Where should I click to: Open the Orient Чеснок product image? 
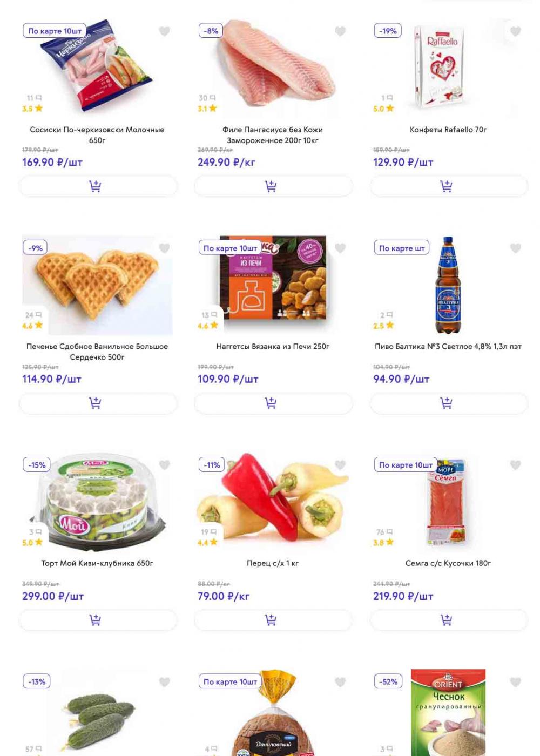coord(448,712)
